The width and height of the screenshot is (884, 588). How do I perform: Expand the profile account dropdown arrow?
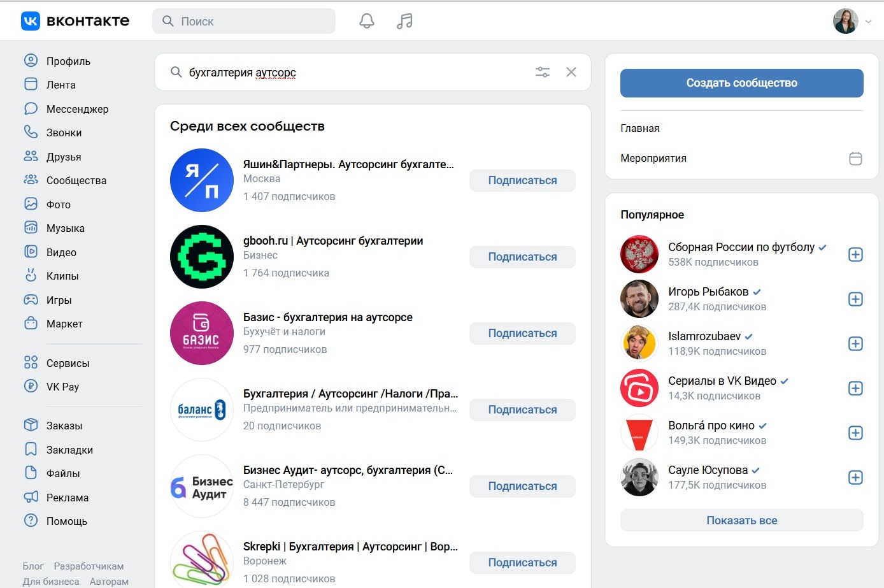pyautogui.click(x=868, y=22)
